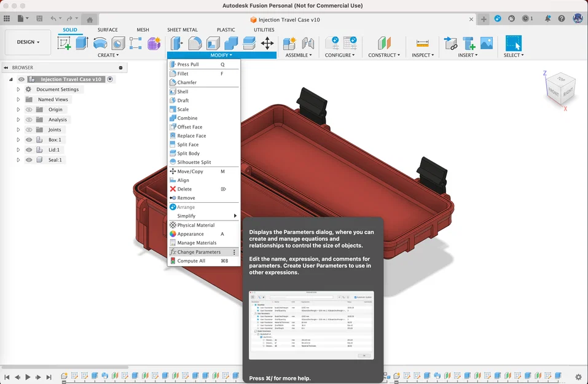Toggle visibility of Joints folder
This screenshot has width=588, height=384.
coord(29,130)
